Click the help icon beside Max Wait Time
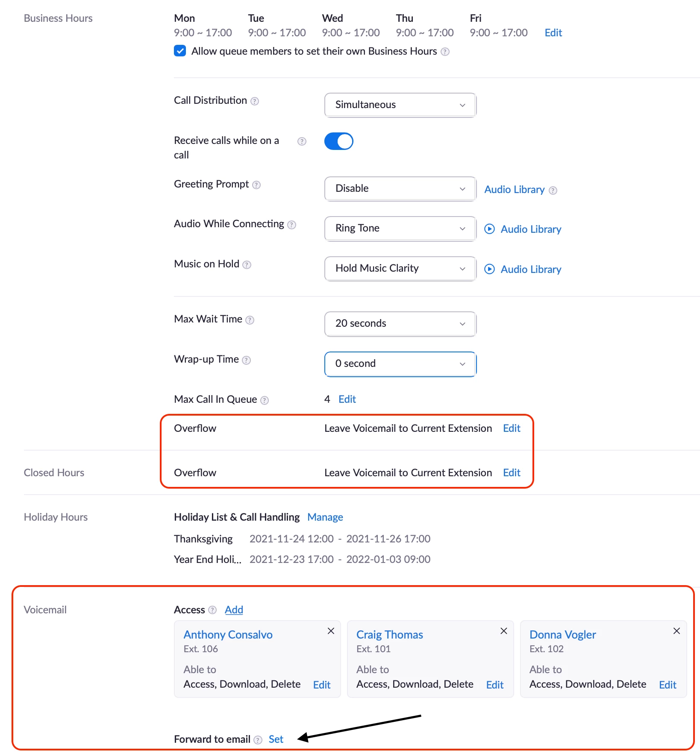This screenshot has width=700, height=756. (250, 320)
